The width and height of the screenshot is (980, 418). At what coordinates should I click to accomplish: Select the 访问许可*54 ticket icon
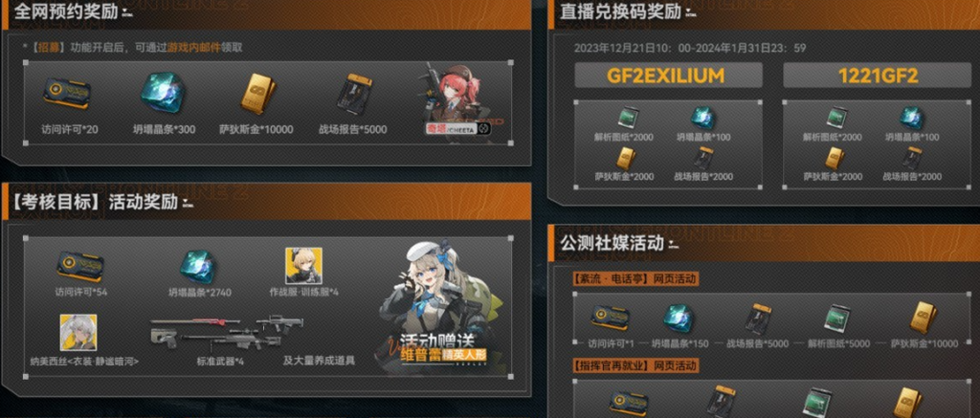(x=80, y=266)
